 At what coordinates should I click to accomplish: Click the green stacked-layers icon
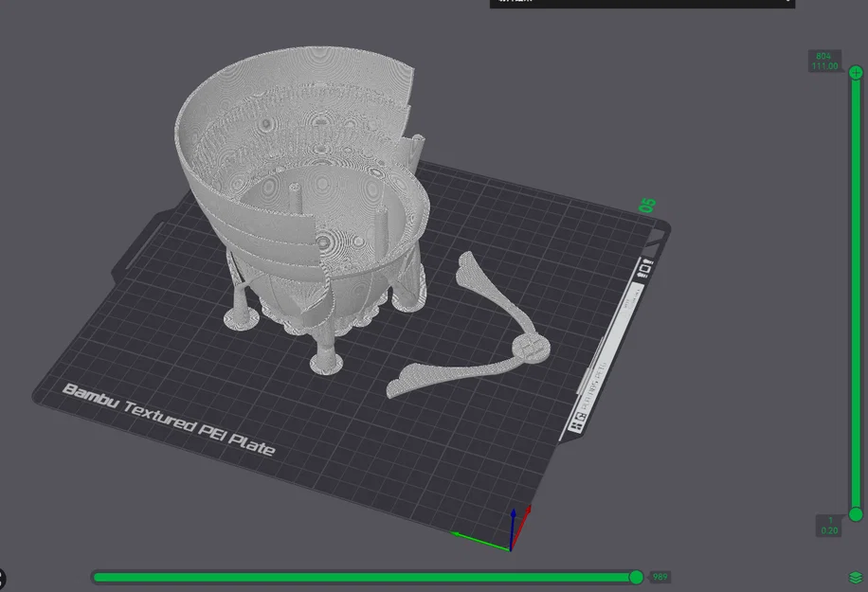pos(856,577)
